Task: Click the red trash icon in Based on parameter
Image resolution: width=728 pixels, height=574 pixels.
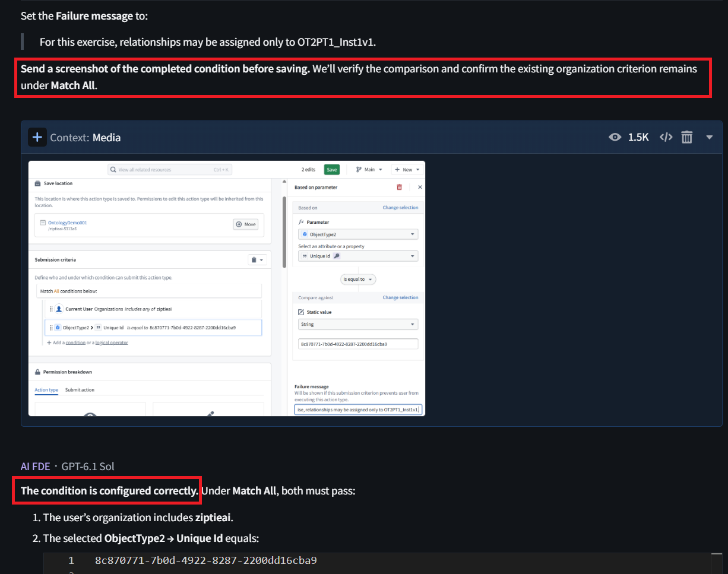Action: point(399,187)
